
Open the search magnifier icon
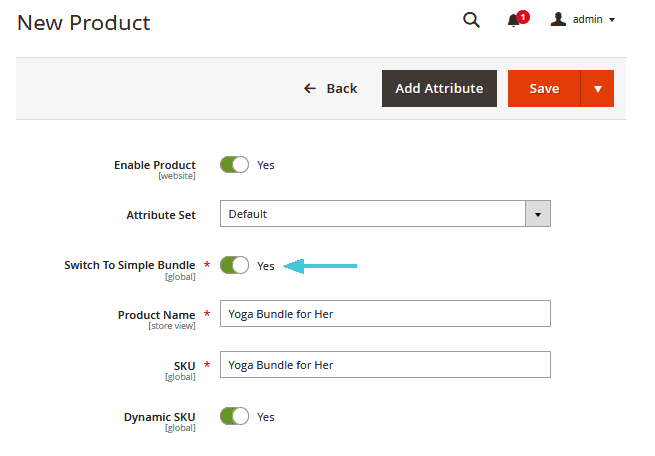click(x=471, y=20)
